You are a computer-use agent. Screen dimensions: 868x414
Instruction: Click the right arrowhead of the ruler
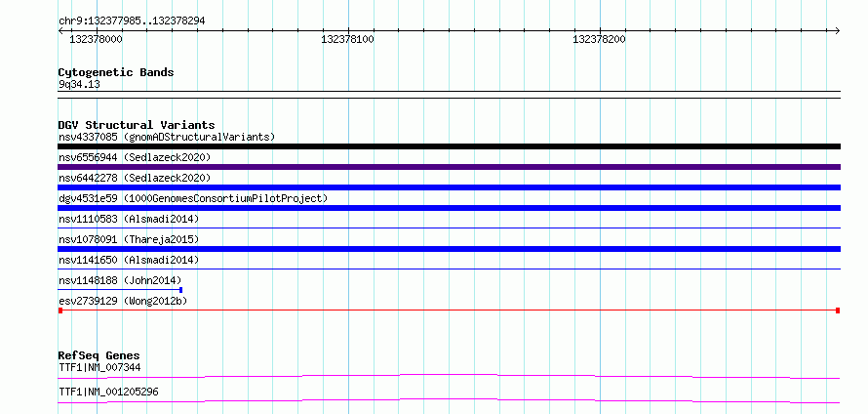pos(838,31)
